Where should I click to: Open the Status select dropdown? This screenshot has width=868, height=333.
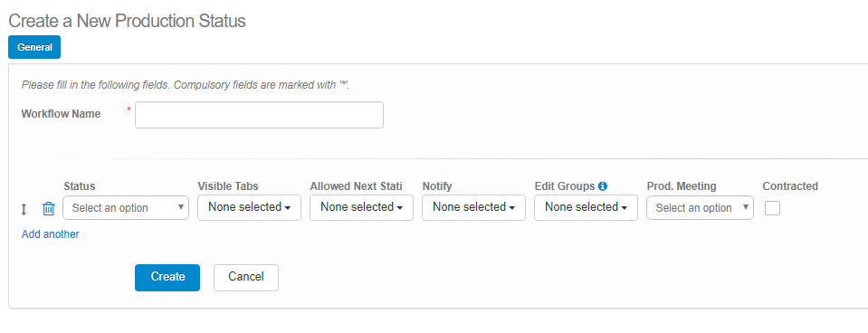(126, 208)
